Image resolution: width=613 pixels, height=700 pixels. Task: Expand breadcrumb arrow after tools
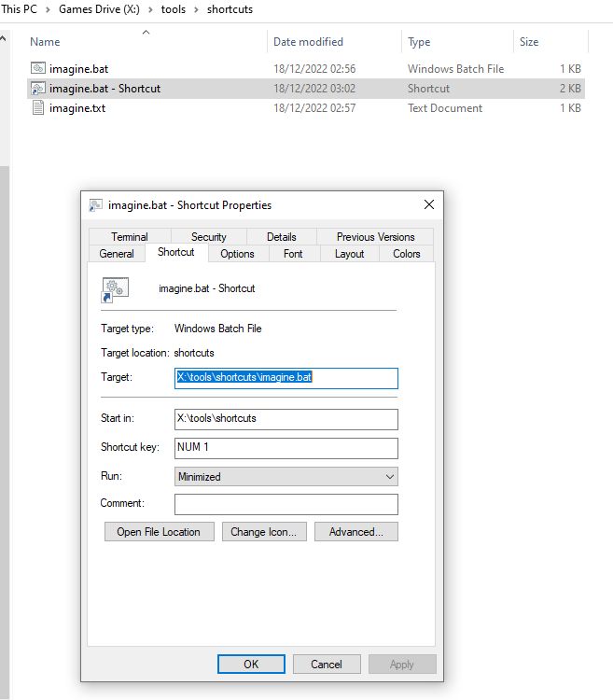[x=196, y=9]
